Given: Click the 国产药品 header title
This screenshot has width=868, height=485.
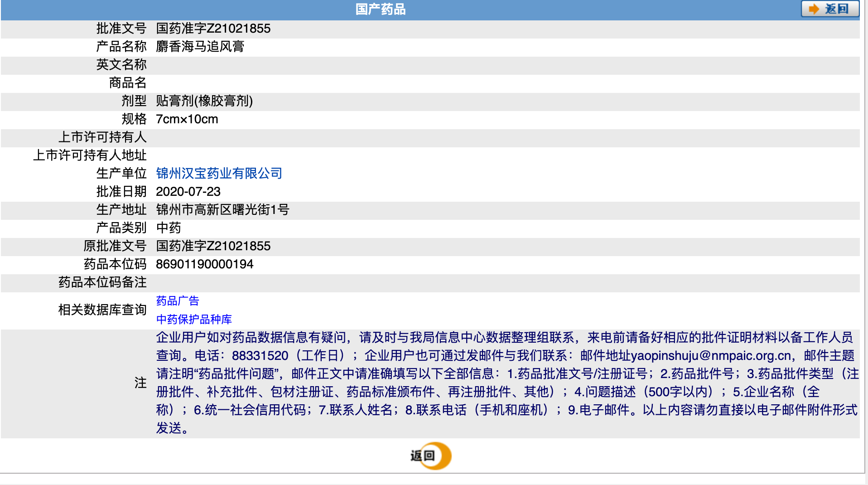Looking at the screenshot, I should (381, 10).
